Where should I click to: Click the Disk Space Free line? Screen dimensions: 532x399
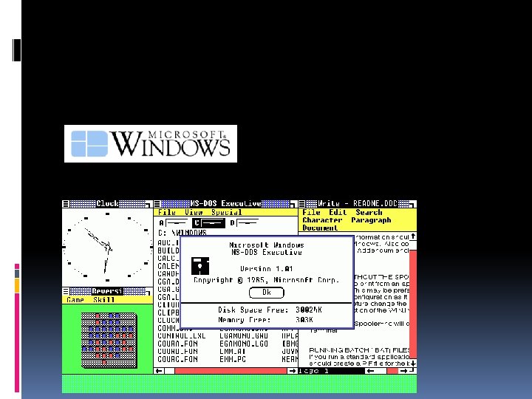click(270, 310)
